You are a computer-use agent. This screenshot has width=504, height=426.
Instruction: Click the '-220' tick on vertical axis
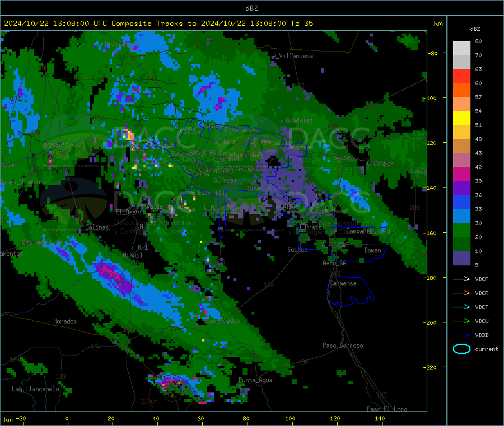point(431,368)
